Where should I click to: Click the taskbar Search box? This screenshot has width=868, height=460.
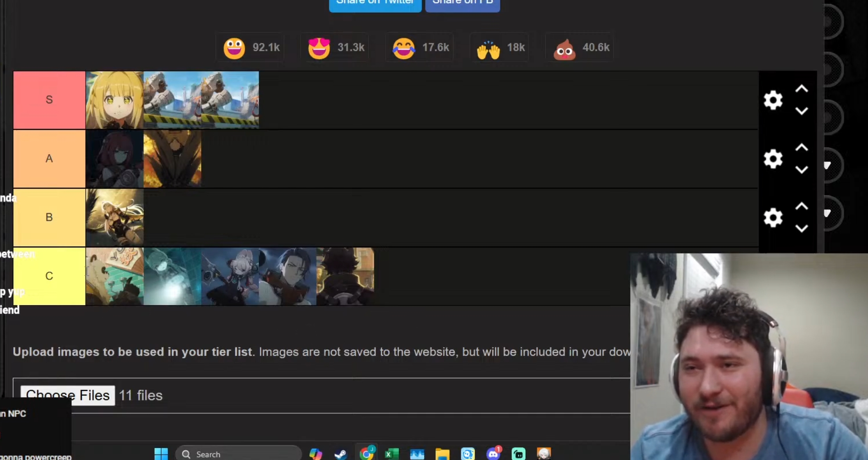pos(238,454)
